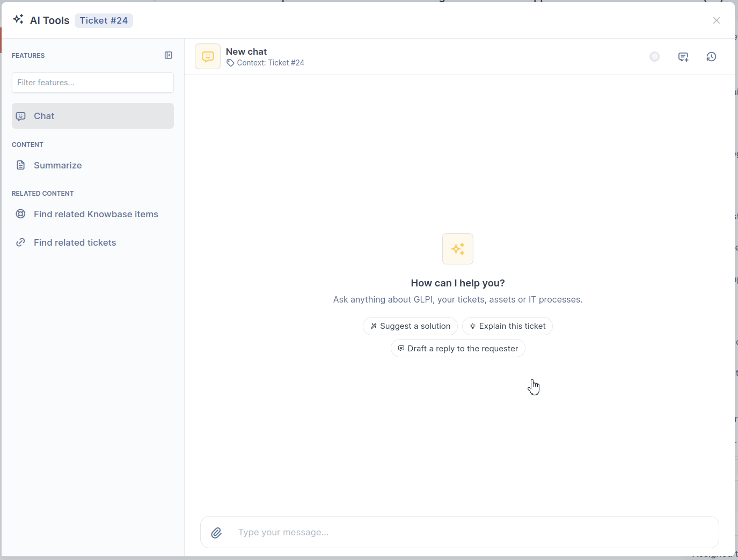
Task: Click the RELATED CONTENT section header
Action: pos(43,194)
